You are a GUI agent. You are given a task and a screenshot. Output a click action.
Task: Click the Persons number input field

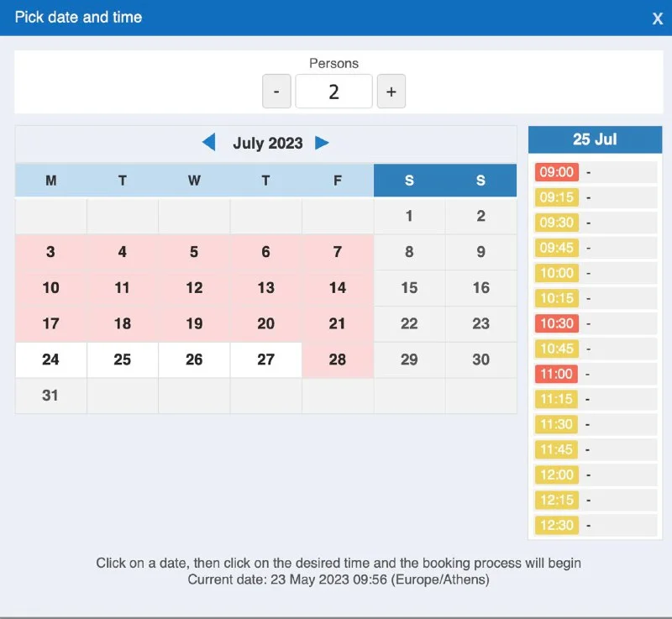tap(333, 92)
